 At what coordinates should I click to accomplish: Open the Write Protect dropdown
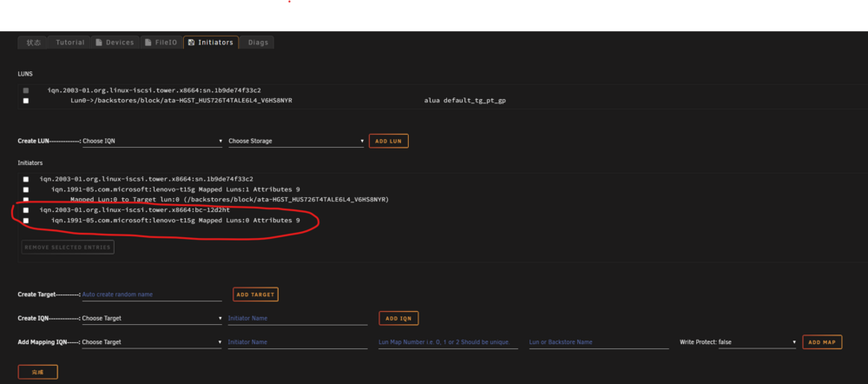[757, 342]
